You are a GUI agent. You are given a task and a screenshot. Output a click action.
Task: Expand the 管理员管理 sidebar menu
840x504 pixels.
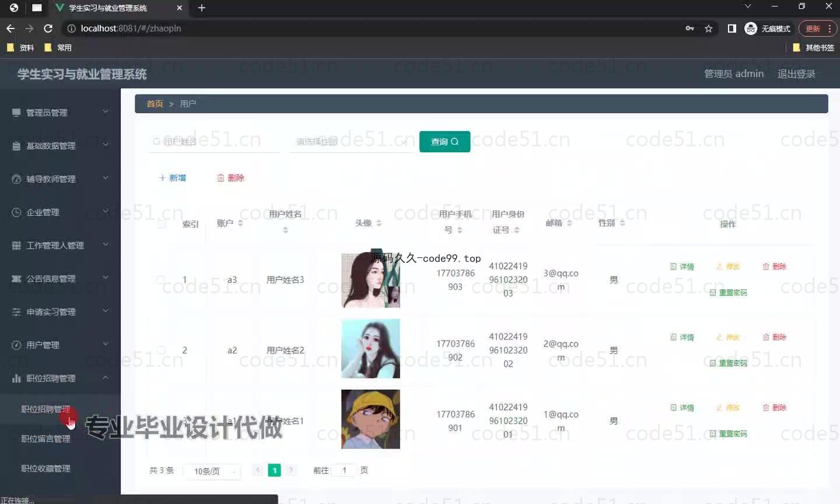[60, 112]
